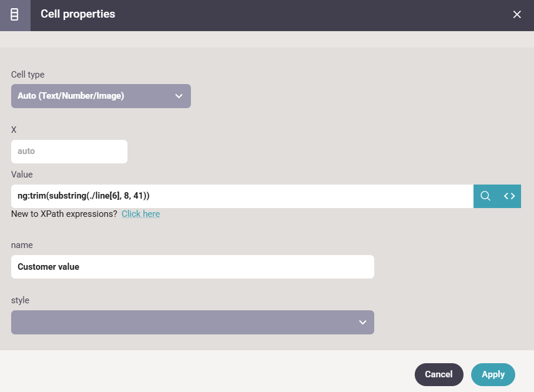Expand the style dropdown chevron
This screenshot has width=534, height=392.
[362, 323]
